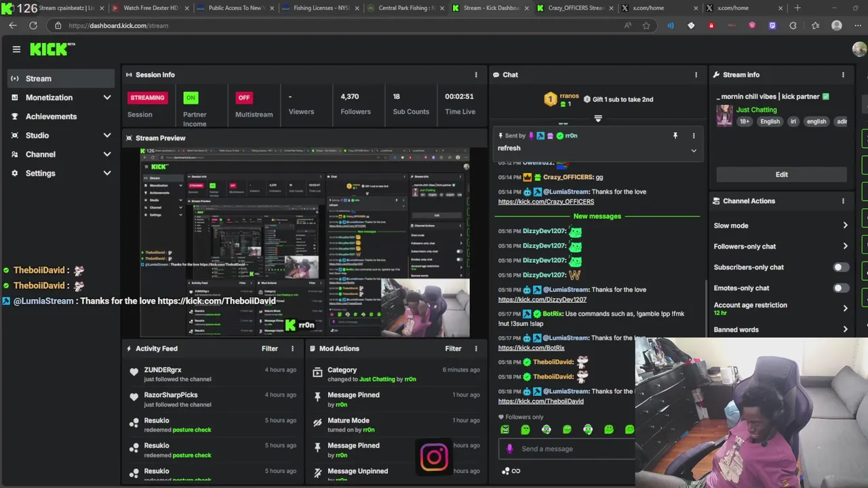This screenshot has width=868, height=488.
Task: Click the leaderboard gold rank badge for rranos
Action: click(550, 100)
